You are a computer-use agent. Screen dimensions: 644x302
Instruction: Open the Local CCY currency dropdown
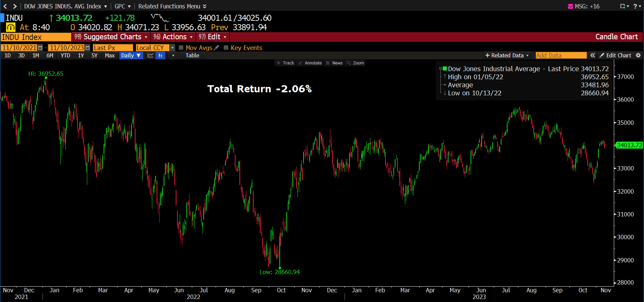point(172,48)
